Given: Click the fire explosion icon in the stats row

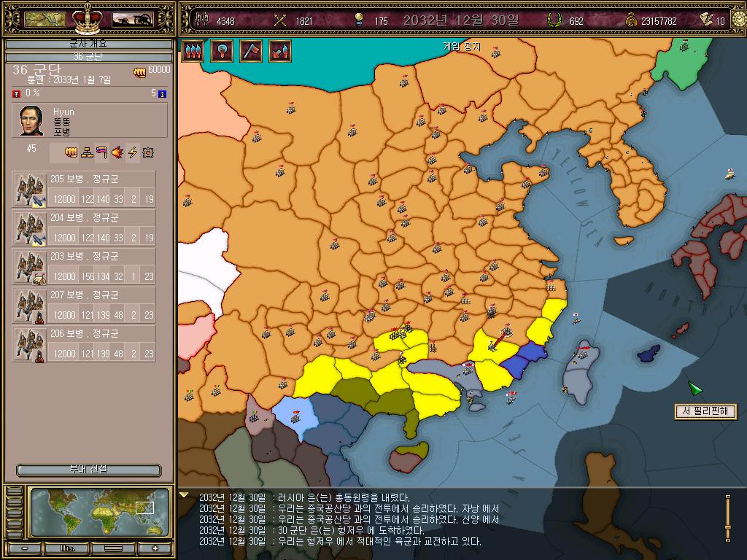Looking at the screenshot, I should point(117,152).
